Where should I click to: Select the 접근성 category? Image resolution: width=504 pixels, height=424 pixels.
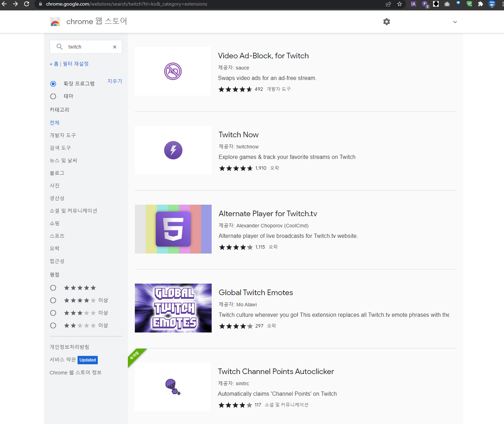[x=57, y=261]
